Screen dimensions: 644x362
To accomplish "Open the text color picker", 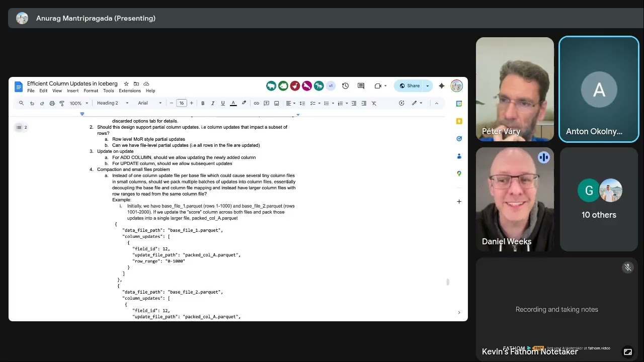I will [x=233, y=103].
